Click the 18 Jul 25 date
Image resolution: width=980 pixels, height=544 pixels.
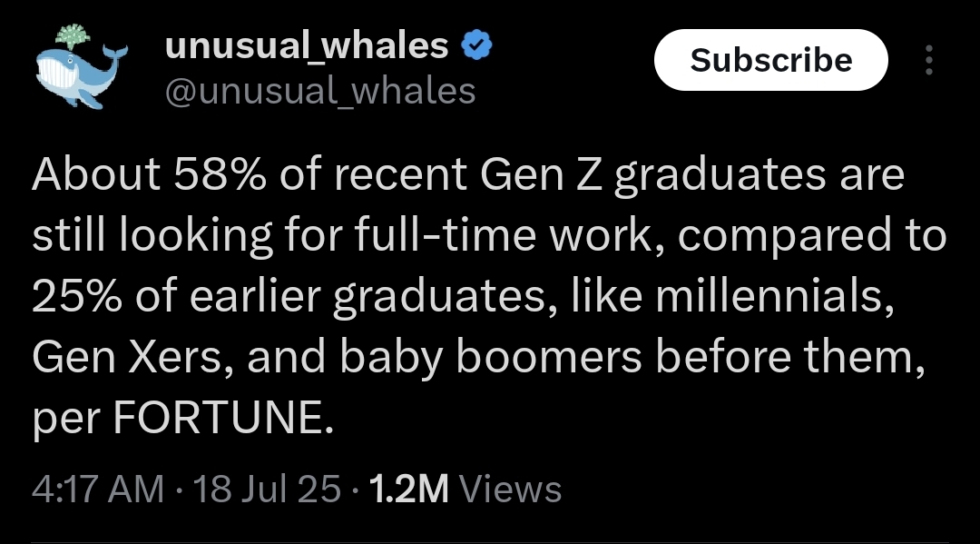[268, 489]
